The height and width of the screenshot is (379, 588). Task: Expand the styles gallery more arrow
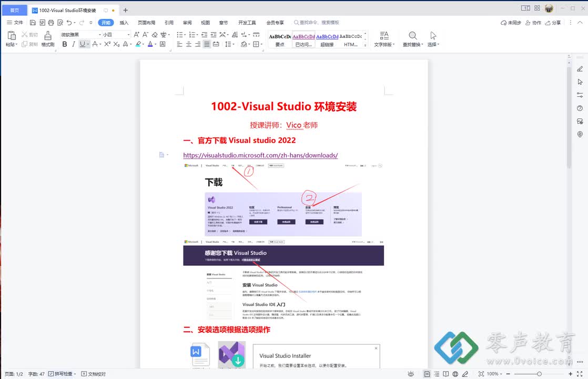pyautogui.click(x=365, y=45)
